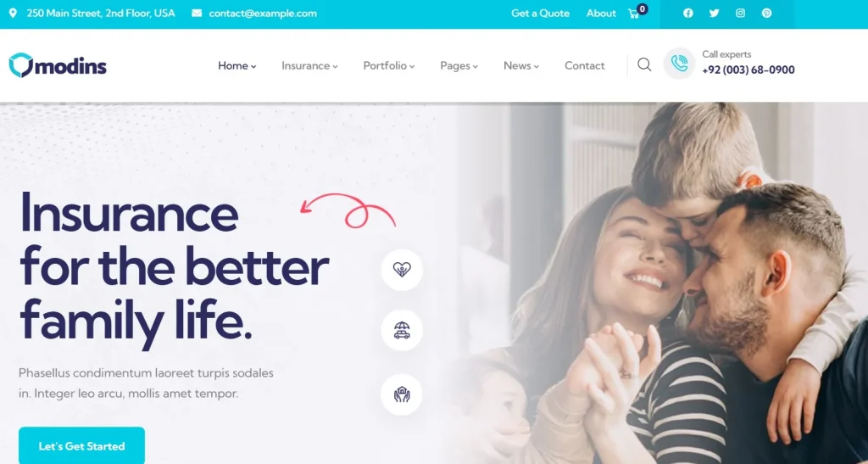This screenshot has height=464, width=868.
Task: Click the modins logo
Action: [x=58, y=65]
